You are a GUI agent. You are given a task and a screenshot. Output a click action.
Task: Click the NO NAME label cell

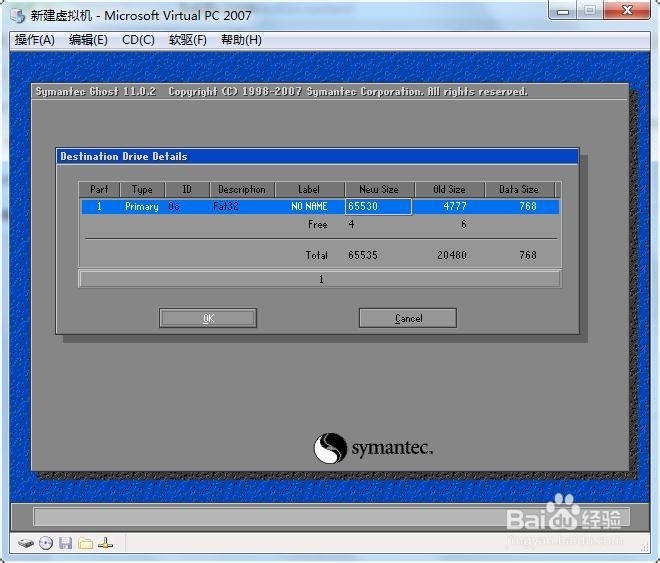tap(309, 207)
